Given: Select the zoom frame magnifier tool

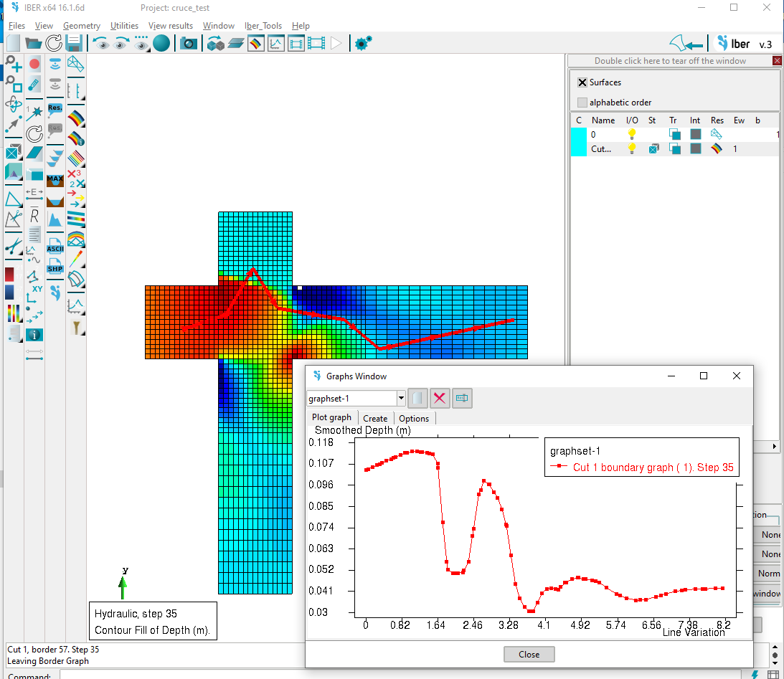Looking at the screenshot, I should pyautogui.click(x=14, y=83).
